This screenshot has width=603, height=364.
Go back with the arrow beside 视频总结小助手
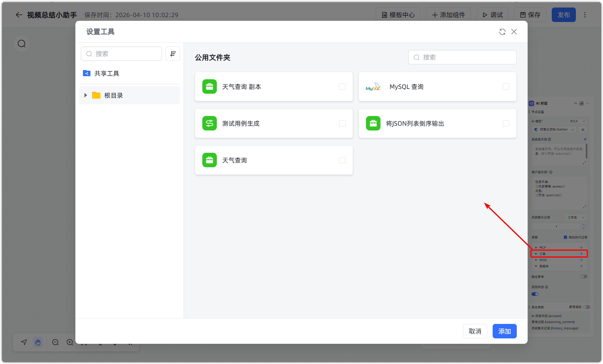19,15
